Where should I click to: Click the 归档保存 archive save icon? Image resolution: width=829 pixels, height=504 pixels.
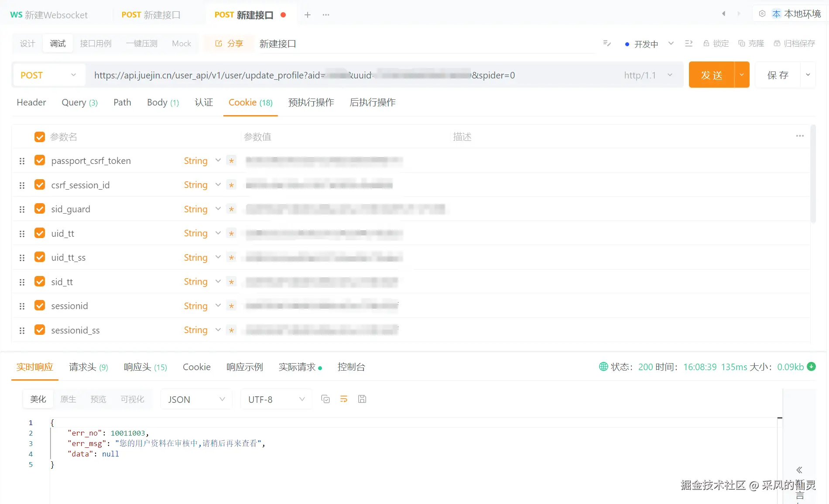click(777, 43)
